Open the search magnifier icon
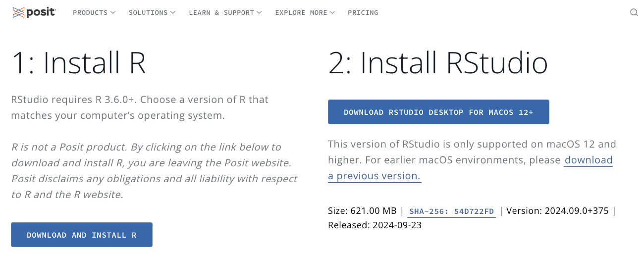 tap(634, 13)
